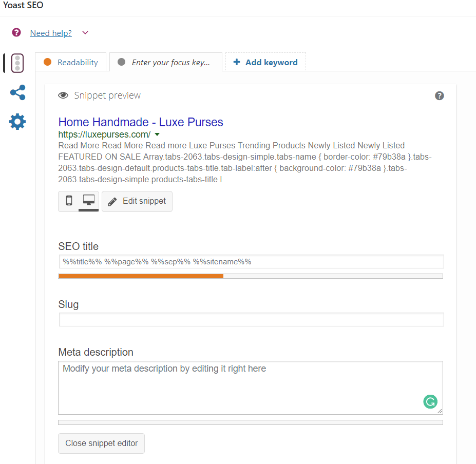Image resolution: width=476 pixels, height=464 pixels.
Task: Click into the Slug input field
Action: pos(251,319)
